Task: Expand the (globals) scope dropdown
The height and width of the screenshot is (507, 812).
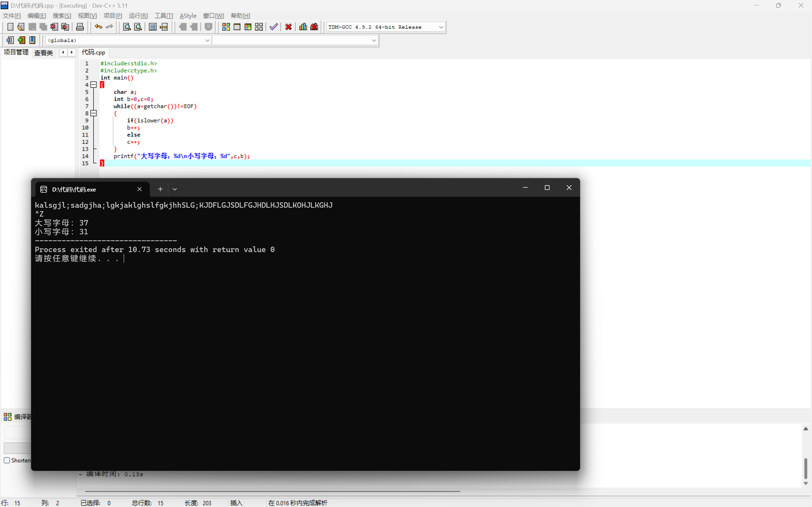Action: [x=207, y=41]
